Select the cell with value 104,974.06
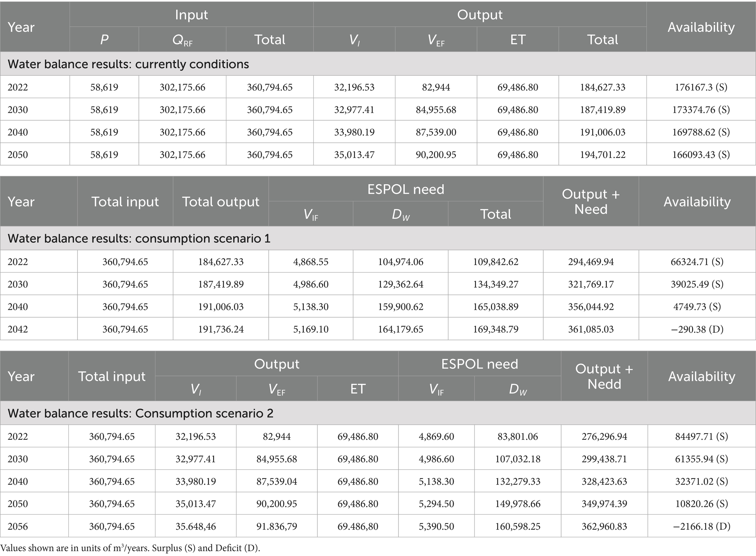This screenshot has height=556, width=756. coord(400,262)
